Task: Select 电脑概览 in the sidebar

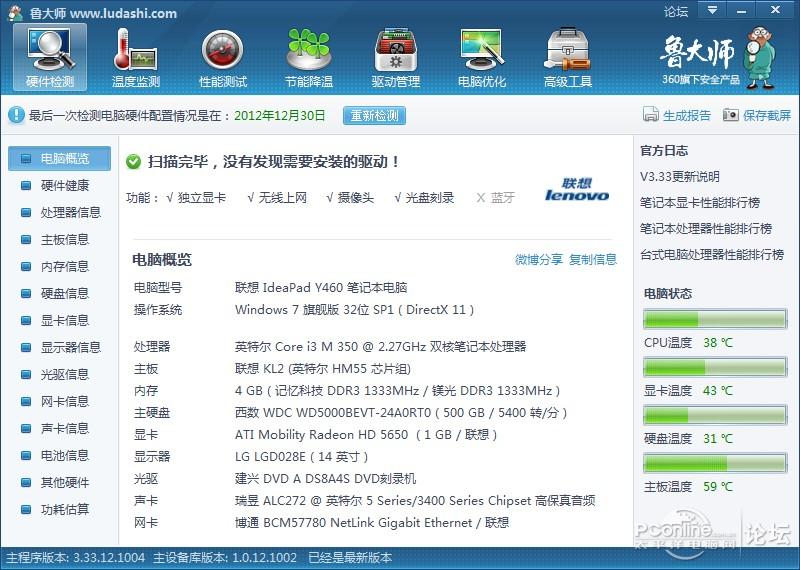Action: [x=59, y=159]
